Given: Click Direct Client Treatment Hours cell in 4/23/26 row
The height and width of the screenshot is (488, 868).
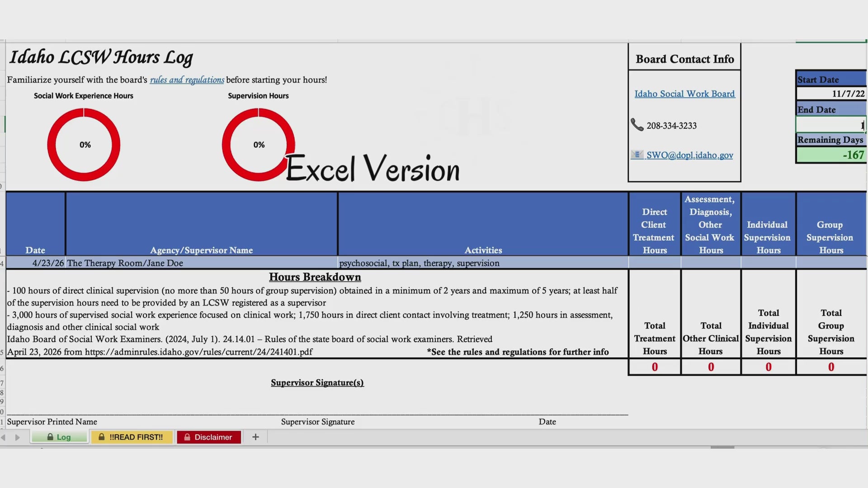Looking at the screenshot, I should click(x=655, y=263).
